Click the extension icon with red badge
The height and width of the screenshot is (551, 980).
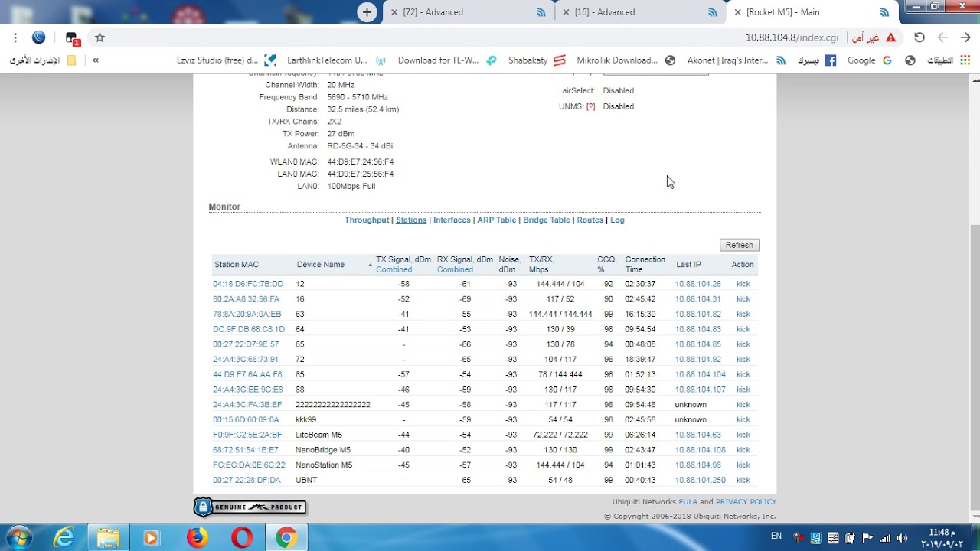tap(72, 38)
